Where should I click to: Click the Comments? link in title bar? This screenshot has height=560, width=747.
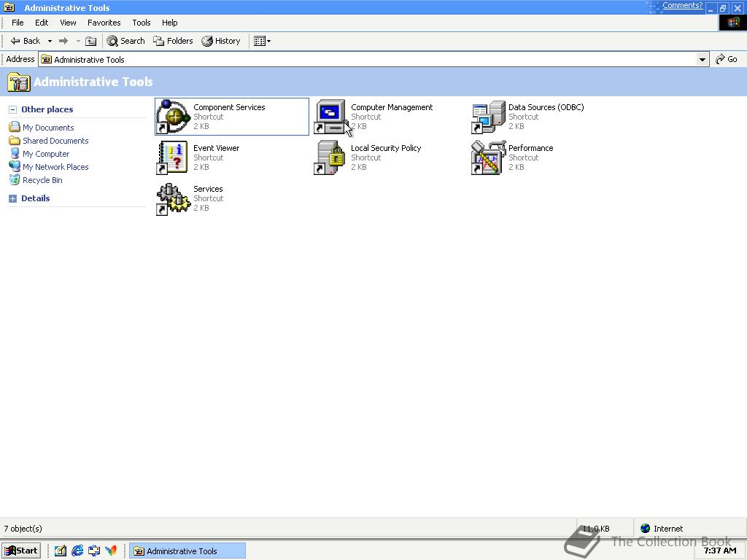pyautogui.click(x=682, y=5)
